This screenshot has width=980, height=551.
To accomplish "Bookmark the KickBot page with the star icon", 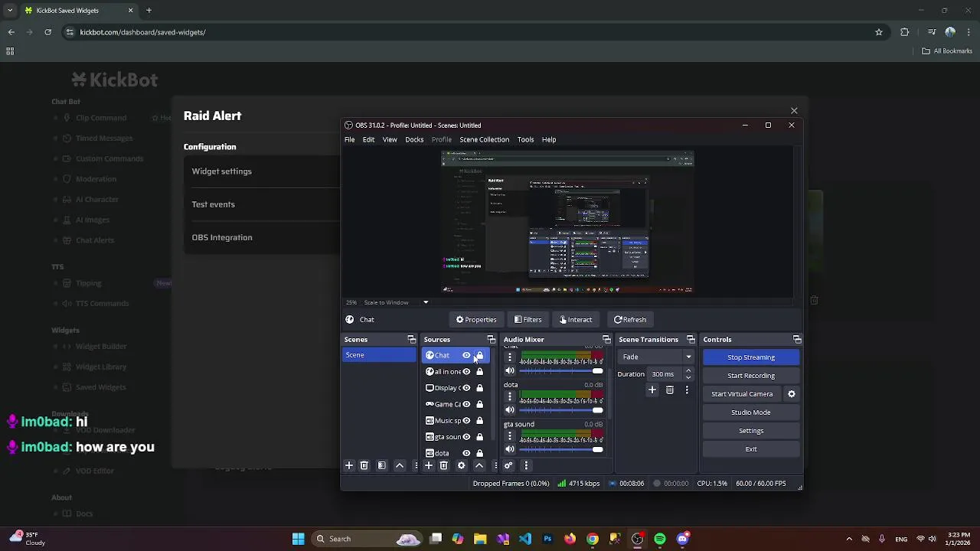I will [879, 32].
